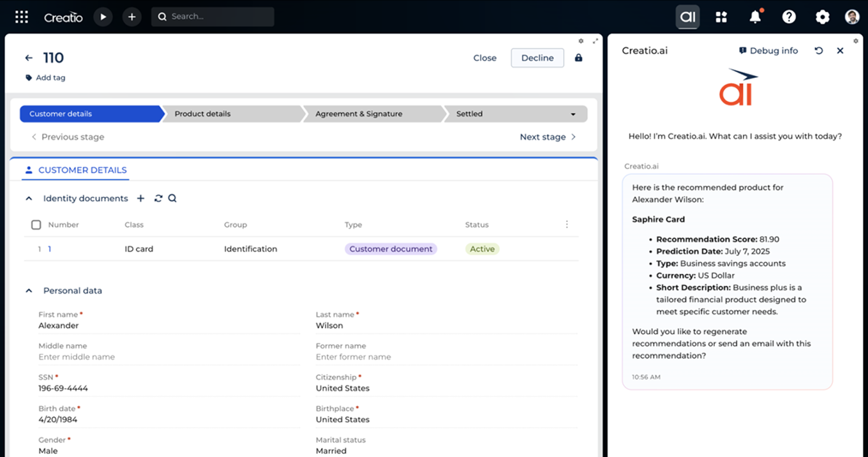Image resolution: width=868 pixels, height=457 pixels.
Task: Open the system settings gear
Action: tap(822, 17)
